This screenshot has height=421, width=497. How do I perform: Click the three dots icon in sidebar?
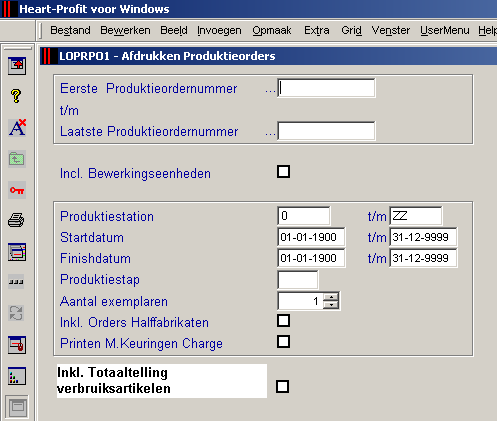pyautogui.click(x=16, y=282)
